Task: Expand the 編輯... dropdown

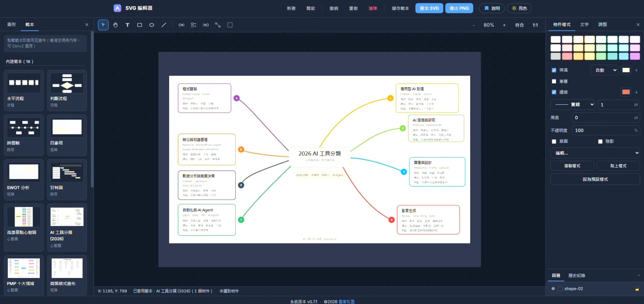Action: coord(595,153)
